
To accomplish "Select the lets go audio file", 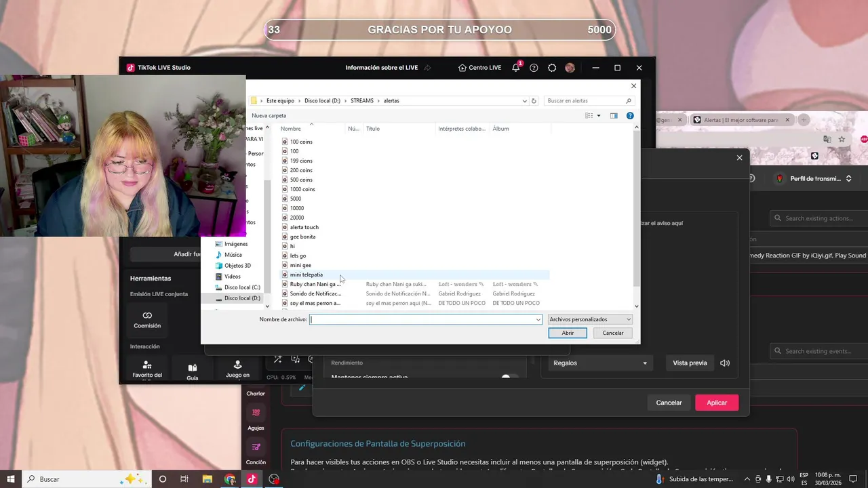I will [298, 256].
